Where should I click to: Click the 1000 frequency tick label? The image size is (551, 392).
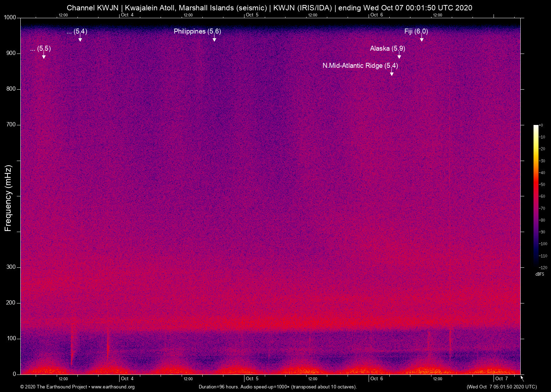click(x=9, y=17)
